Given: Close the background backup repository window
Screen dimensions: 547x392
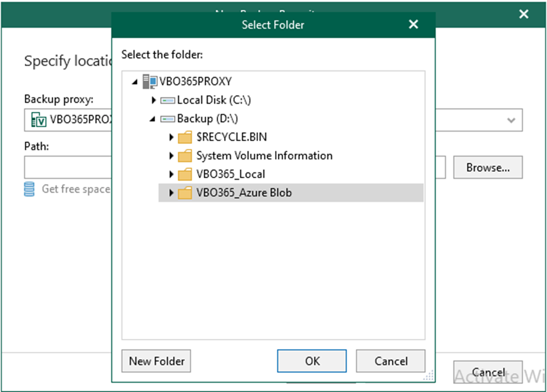Looking at the screenshot, I should point(524,14).
